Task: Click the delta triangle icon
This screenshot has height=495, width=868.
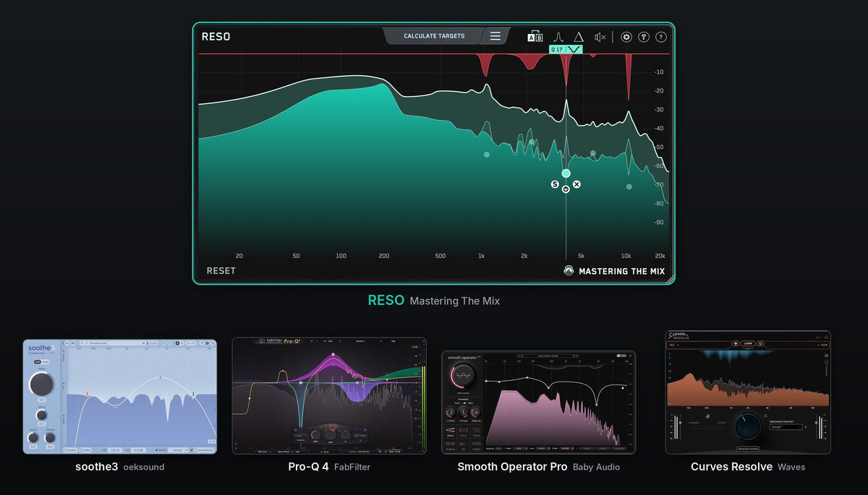Action: (x=579, y=37)
